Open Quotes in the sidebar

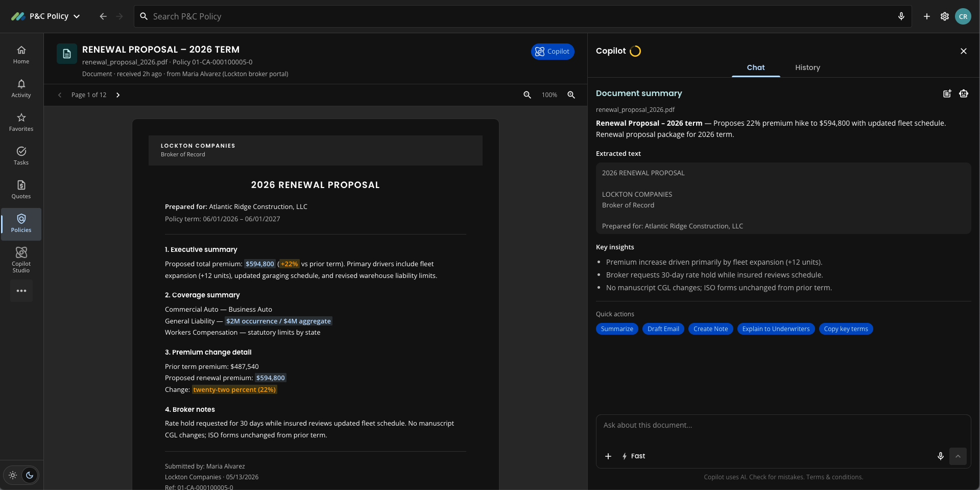pos(21,190)
